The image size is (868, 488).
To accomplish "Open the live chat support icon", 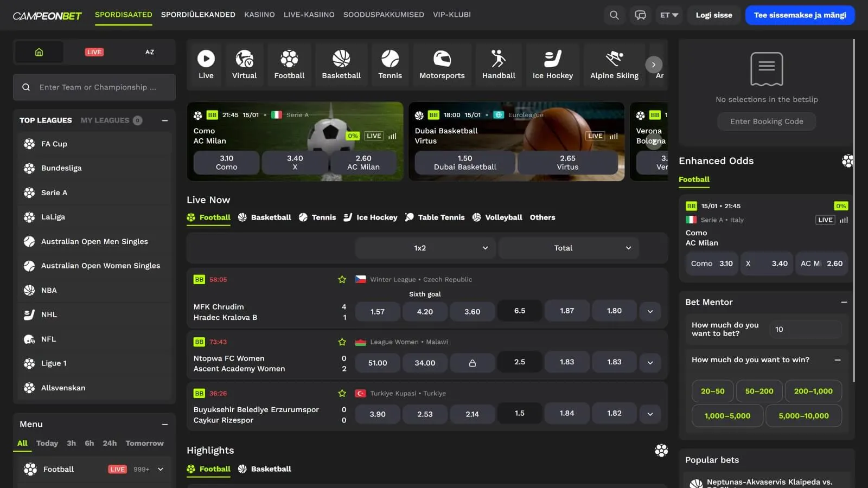I will 641,15.
